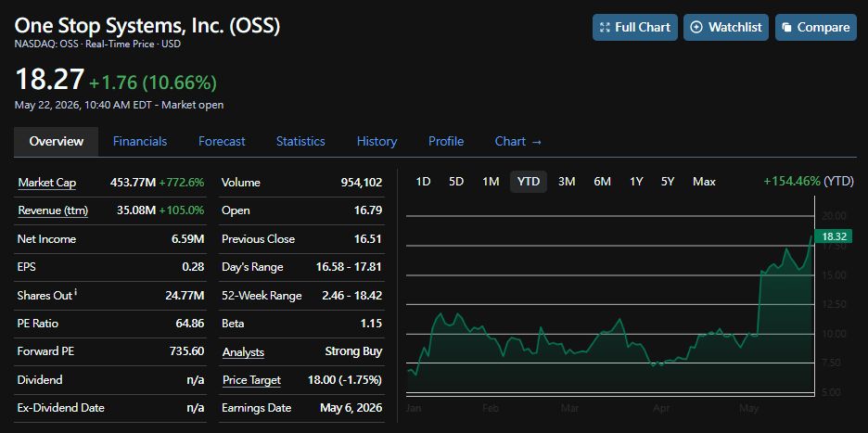This screenshot has width=868, height=433.
Task: Click the Open value 16.79
Action: [x=368, y=211]
